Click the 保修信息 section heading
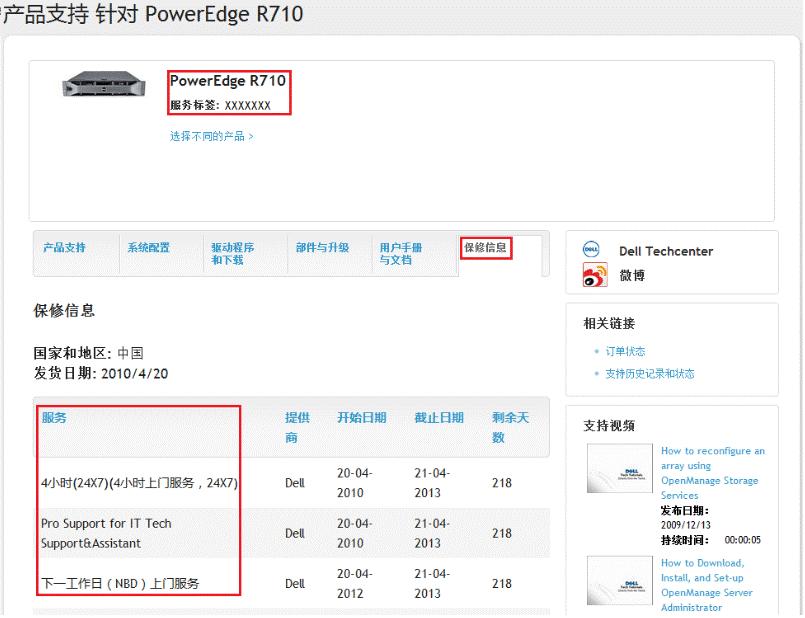This screenshot has width=805, height=618. pyautogui.click(x=64, y=311)
